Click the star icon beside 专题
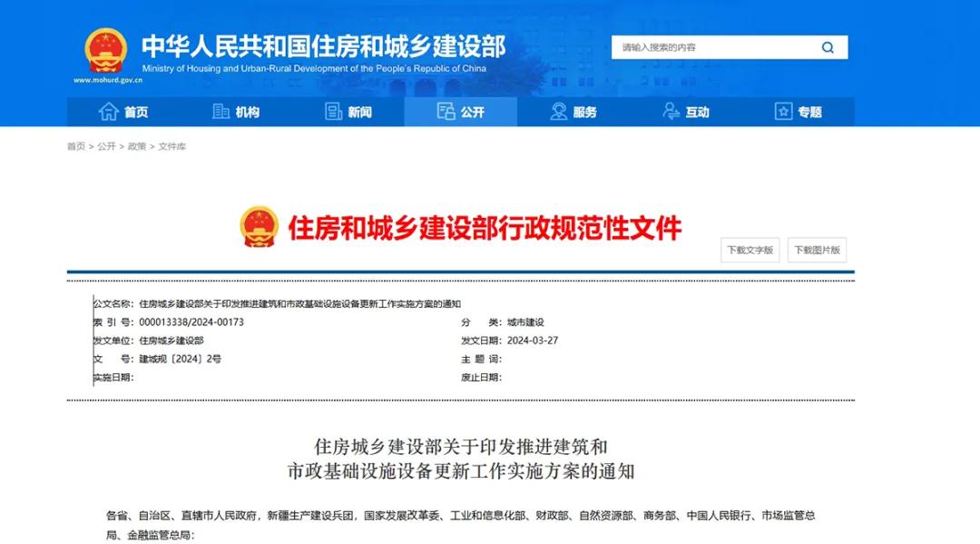Screen dimensions: 980x544 [783, 112]
